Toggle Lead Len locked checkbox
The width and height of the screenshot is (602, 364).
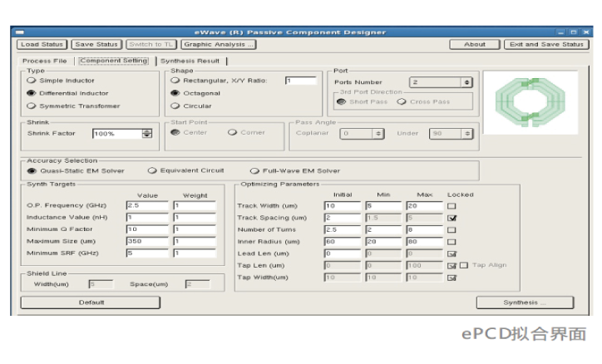[x=451, y=253]
